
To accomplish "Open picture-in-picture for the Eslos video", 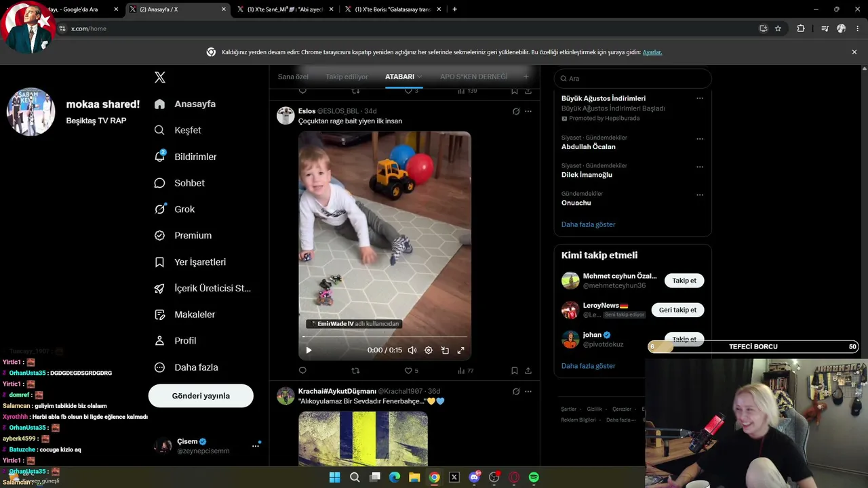I will (445, 350).
